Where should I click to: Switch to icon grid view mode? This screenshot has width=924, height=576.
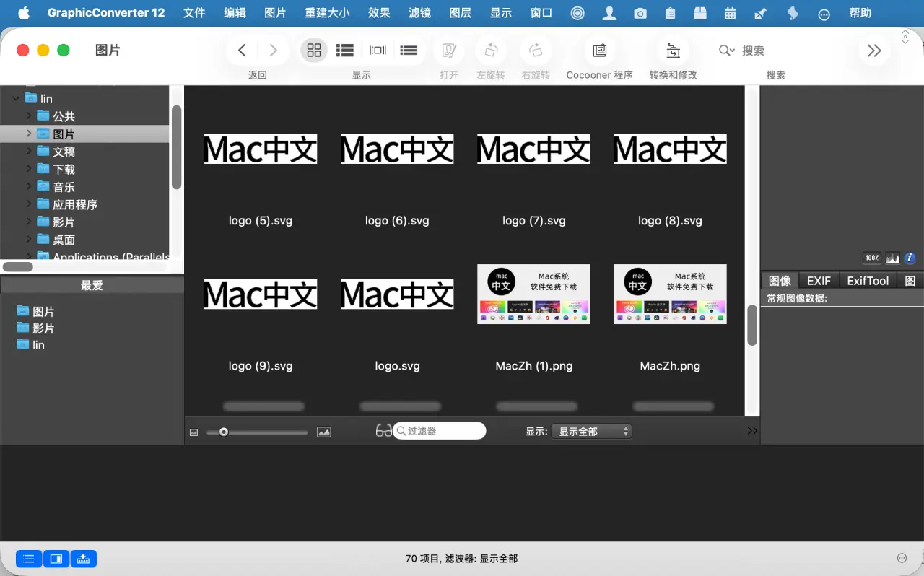(314, 51)
